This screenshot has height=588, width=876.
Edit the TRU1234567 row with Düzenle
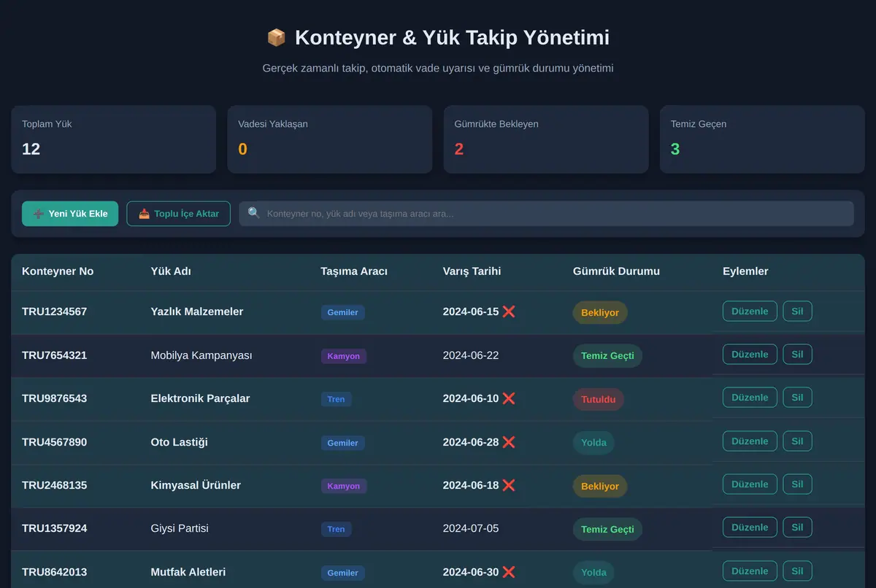click(x=750, y=311)
